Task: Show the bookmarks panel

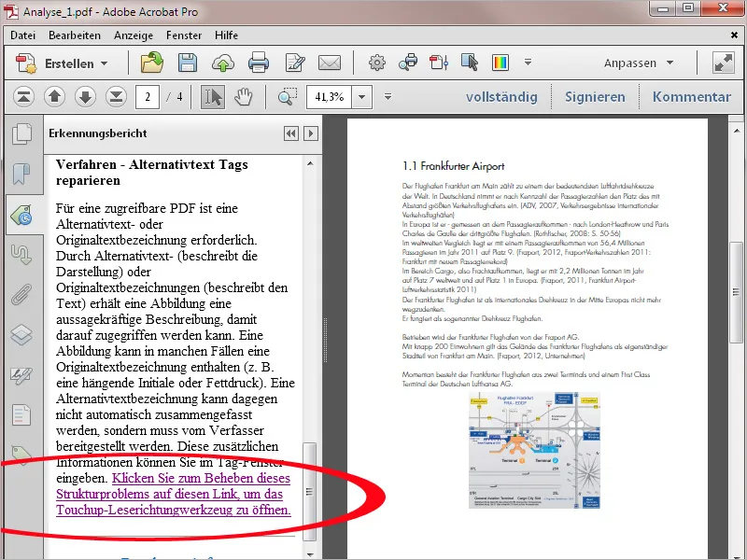Action: [x=21, y=174]
